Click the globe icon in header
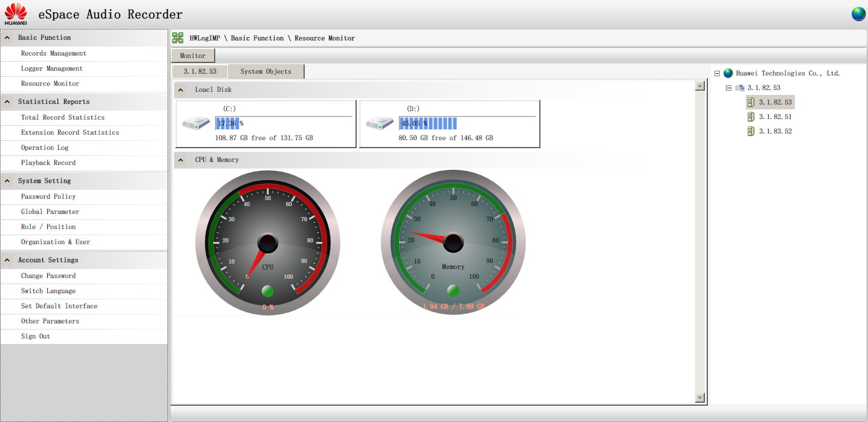Screen dimensions: 868x422 click(858, 14)
